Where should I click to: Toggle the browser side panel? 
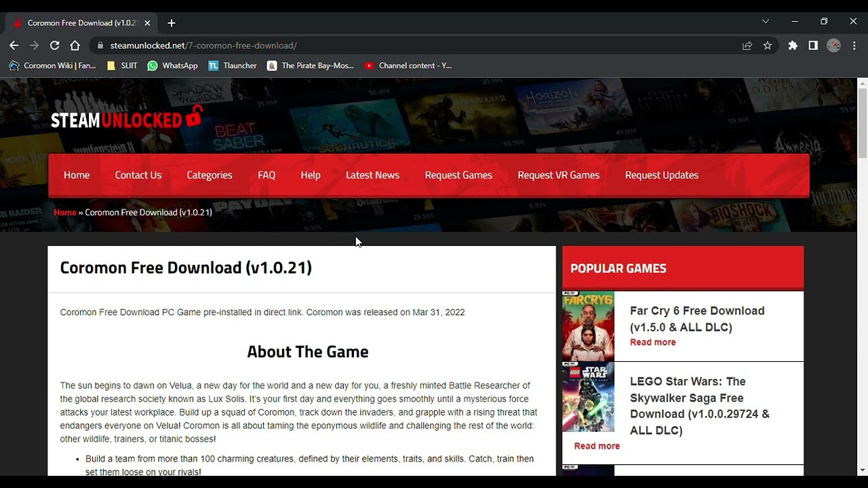(x=813, y=45)
